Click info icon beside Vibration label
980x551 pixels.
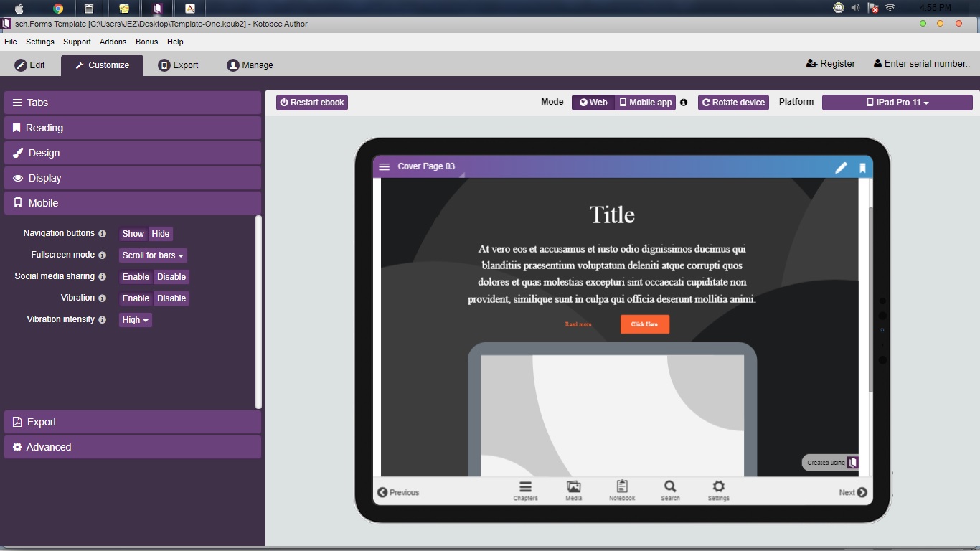(x=103, y=298)
